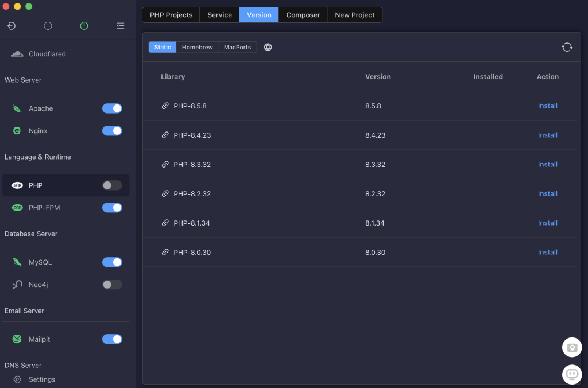Screen dimensions: 588x388
Task: Click the Action column header
Action: click(547, 76)
